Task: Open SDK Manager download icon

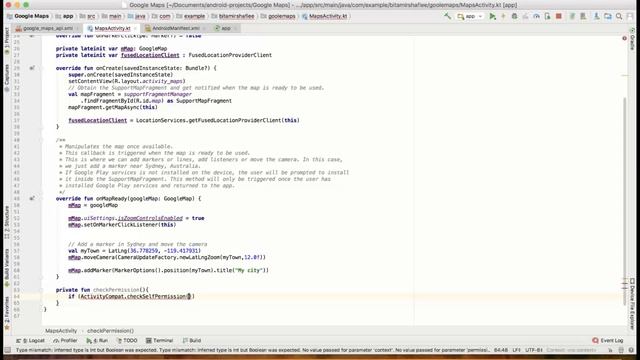Action: (x=596, y=16)
